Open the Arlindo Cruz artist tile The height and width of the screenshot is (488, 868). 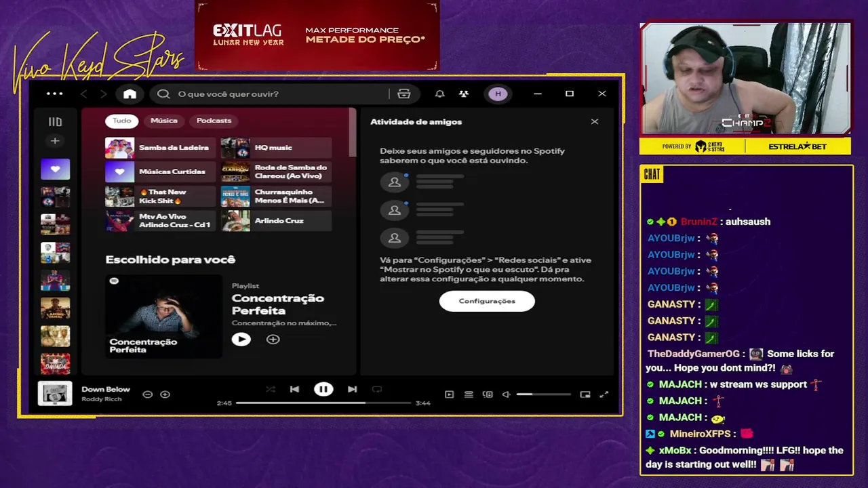pos(276,221)
